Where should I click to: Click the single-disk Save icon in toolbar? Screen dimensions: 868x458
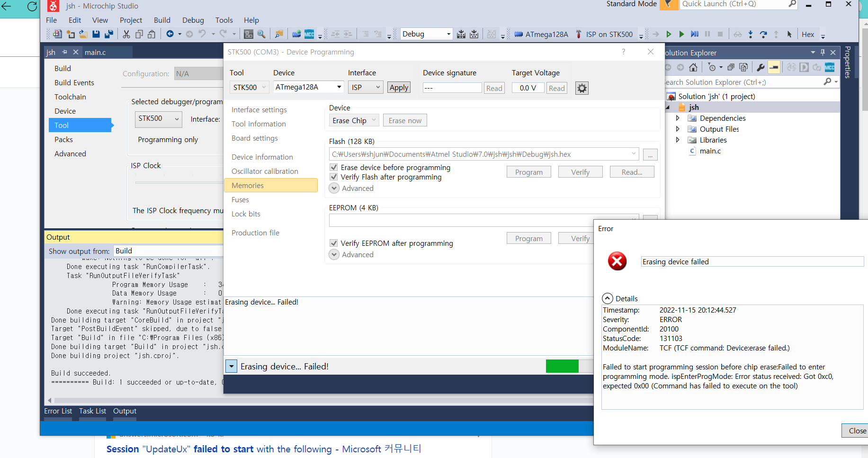tap(96, 34)
